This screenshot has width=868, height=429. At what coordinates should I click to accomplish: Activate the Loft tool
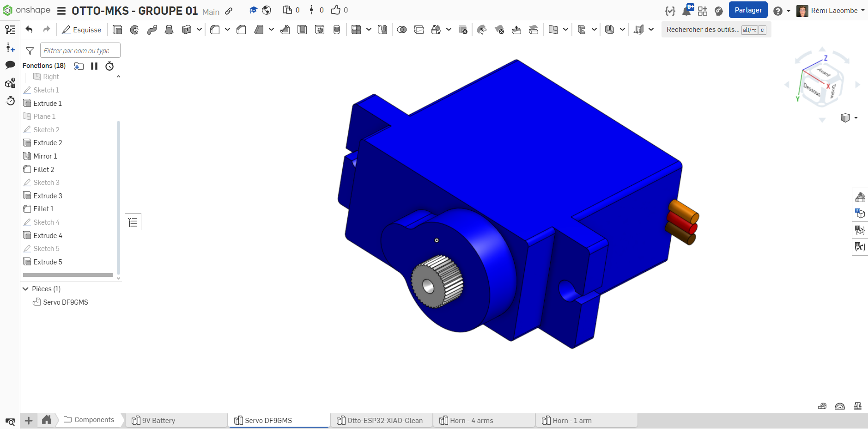click(x=169, y=30)
